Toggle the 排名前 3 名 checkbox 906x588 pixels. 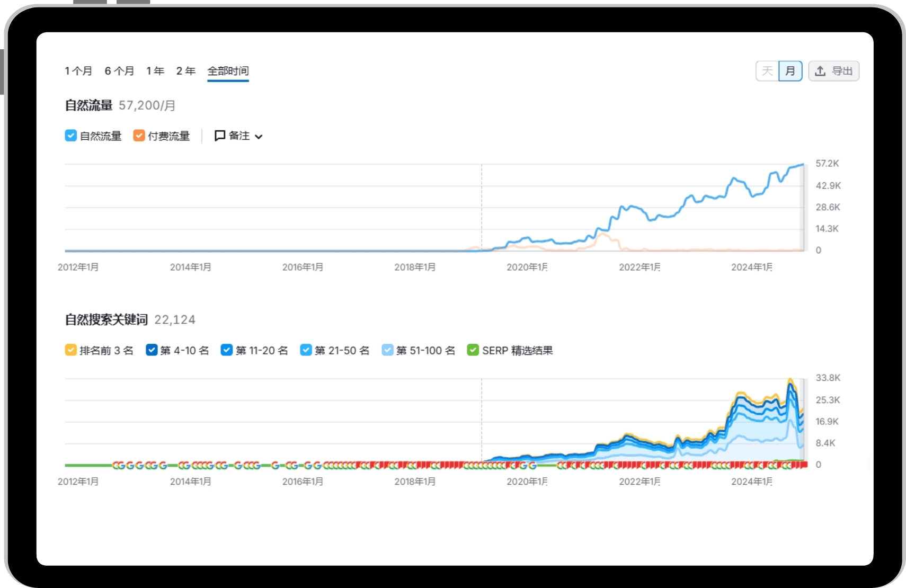[x=70, y=350]
